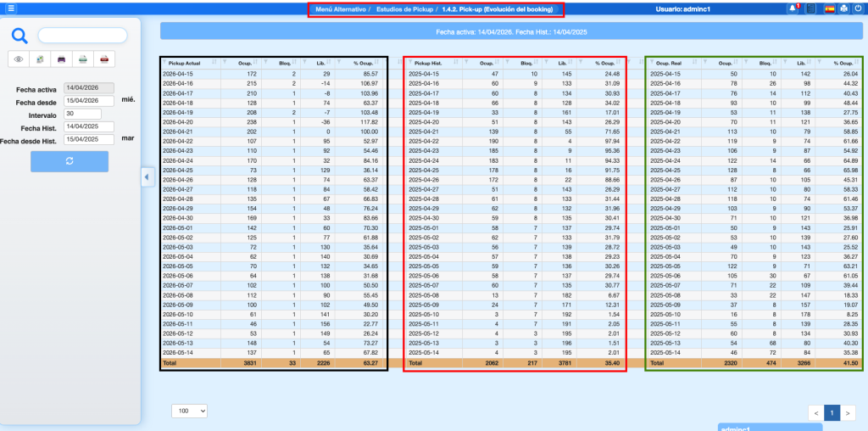Collapse the left sidebar panel with the arrow

145,176
